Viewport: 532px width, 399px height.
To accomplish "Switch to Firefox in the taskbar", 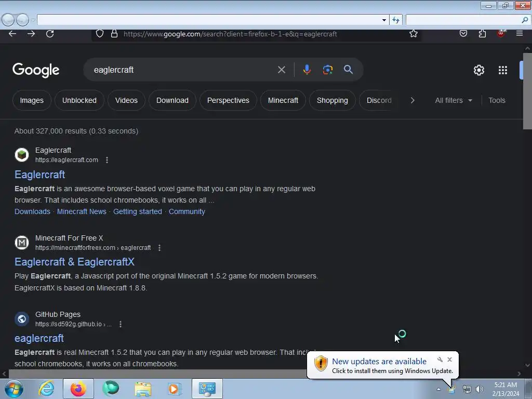I will (x=78, y=389).
